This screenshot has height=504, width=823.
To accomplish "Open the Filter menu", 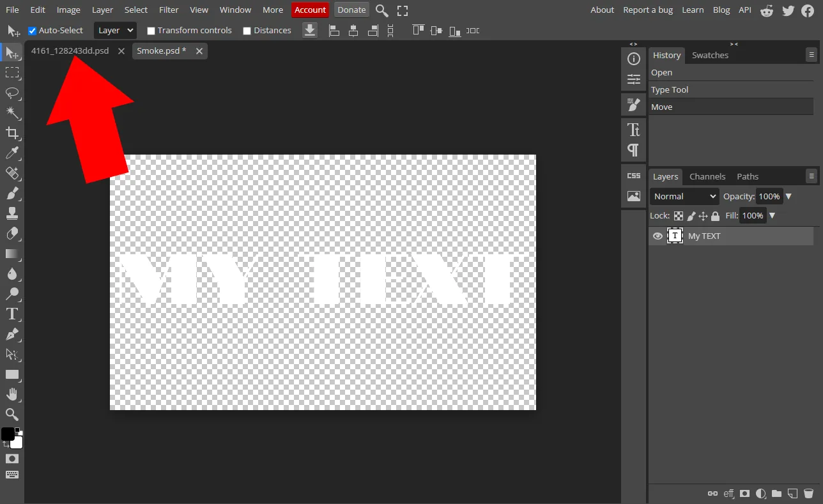I will click(169, 10).
